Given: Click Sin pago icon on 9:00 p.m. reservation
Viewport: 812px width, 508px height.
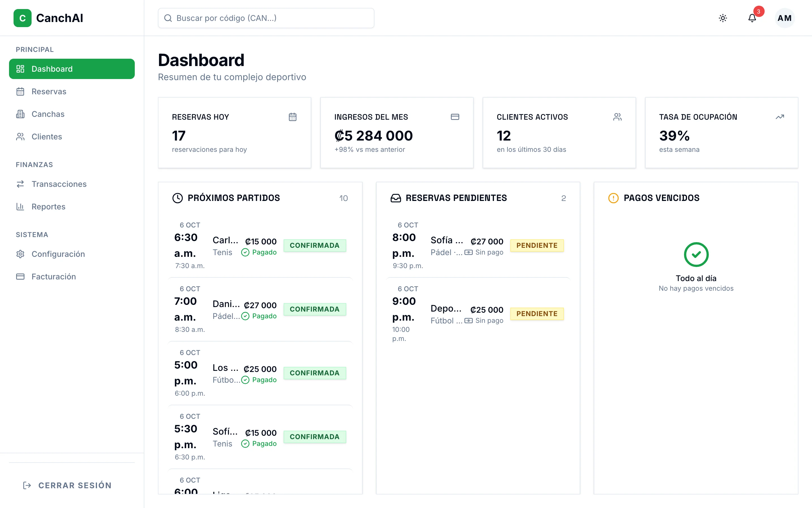Looking at the screenshot, I should pos(468,321).
